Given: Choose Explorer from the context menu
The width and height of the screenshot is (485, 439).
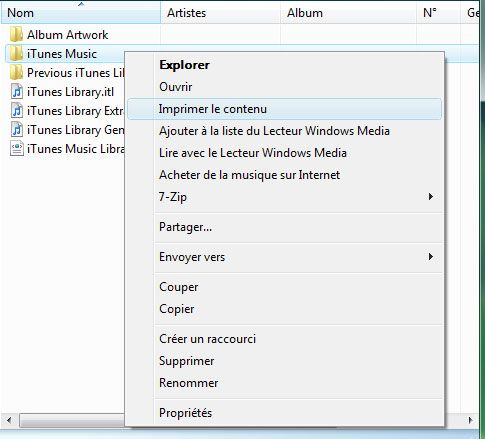Looking at the screenshot, I should (285, 65).
